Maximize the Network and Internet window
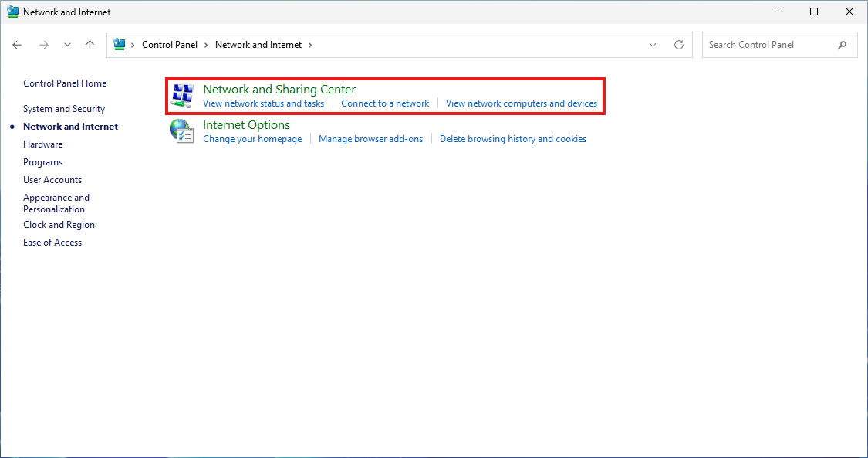868x458 pixels. [814, 12]
